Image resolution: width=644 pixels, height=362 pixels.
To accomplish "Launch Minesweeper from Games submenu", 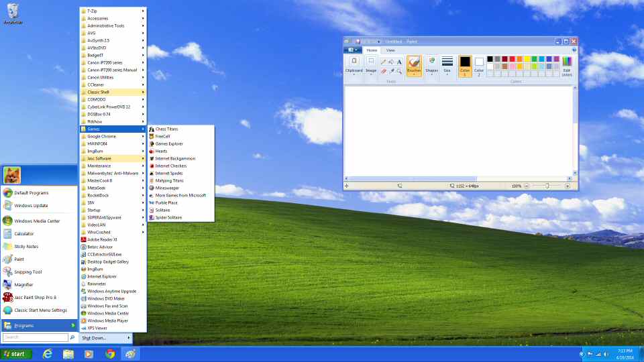I will click(180, 188).
